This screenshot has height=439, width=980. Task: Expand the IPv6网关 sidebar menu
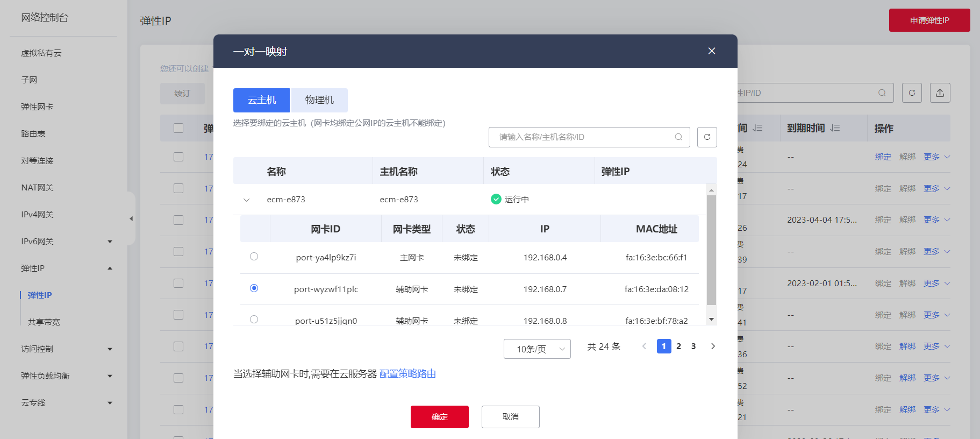[x=110, y=242]
